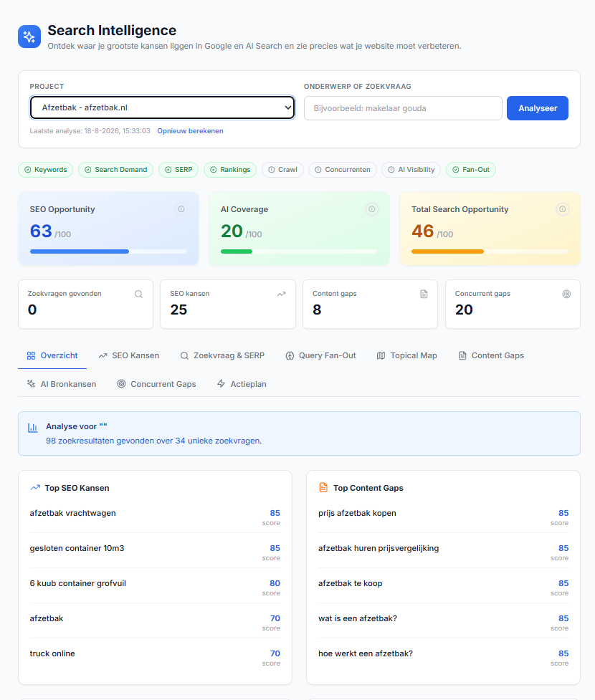Image resolution: width=595 pixels, height=700 pixels.
Task: Click the Total Search Opportunity orange progress bar
Action: (490, 251)
